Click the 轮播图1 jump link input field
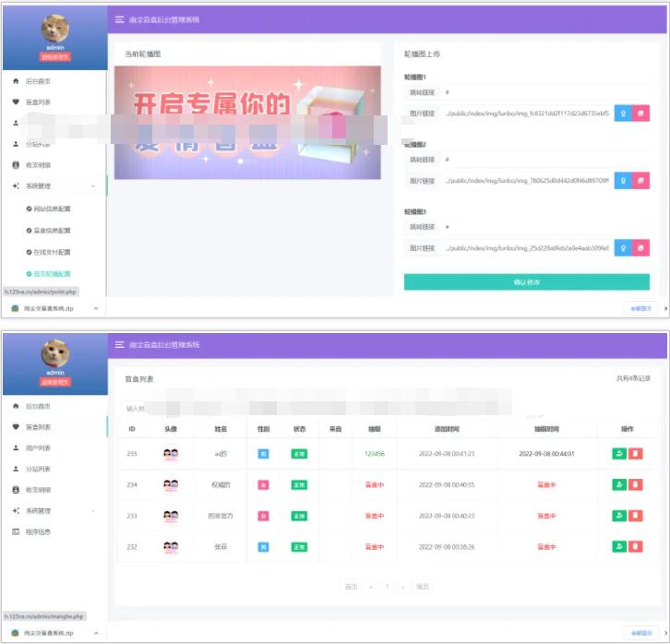The height and width of the screenshot is (644, 670). click(x=546, y=92)
